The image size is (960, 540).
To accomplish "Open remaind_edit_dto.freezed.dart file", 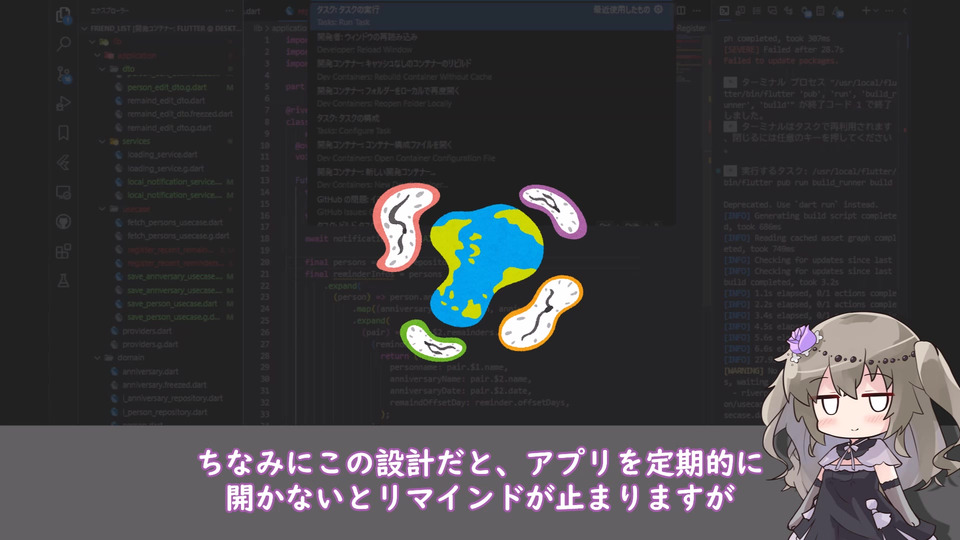I will coord(180,114).
